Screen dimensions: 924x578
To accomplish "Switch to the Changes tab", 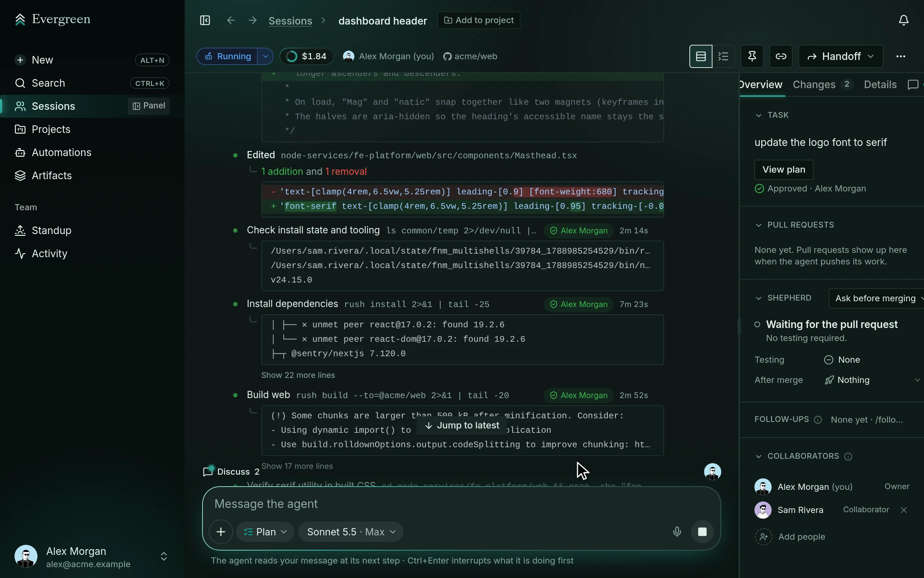I will tap(823, 85).
